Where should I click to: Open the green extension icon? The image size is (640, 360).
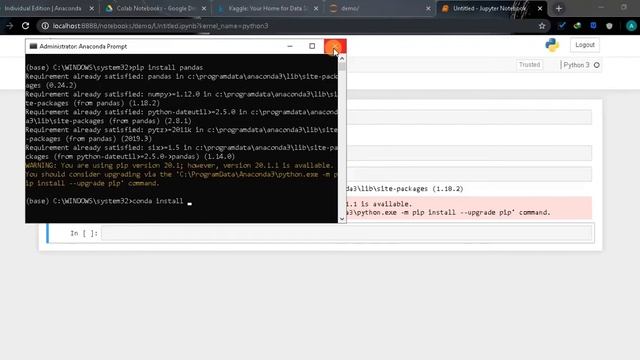click(x=577, y=26)
